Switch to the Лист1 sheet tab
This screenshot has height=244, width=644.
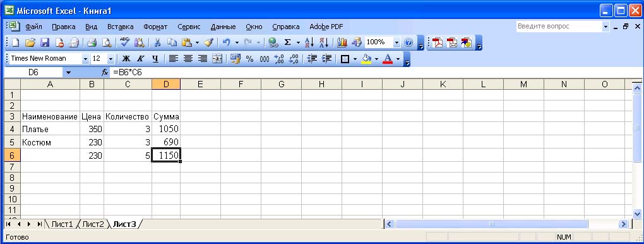click(62, 224)
